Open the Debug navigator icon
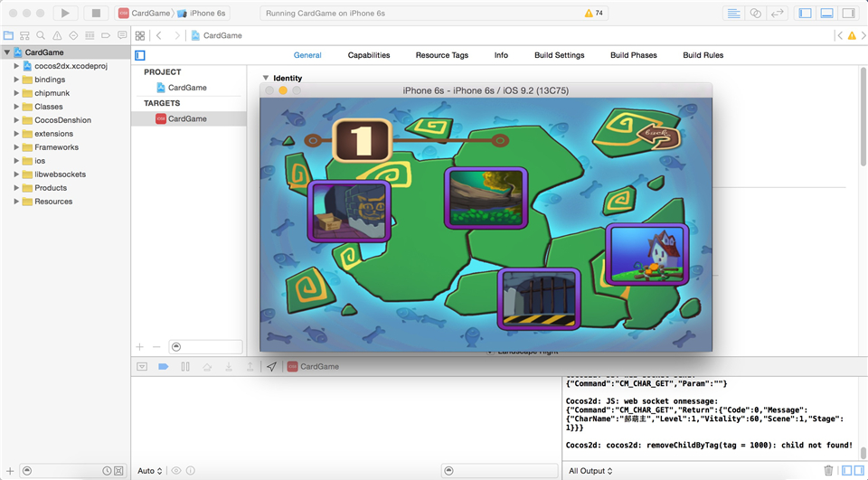 (x=90, y=35)
